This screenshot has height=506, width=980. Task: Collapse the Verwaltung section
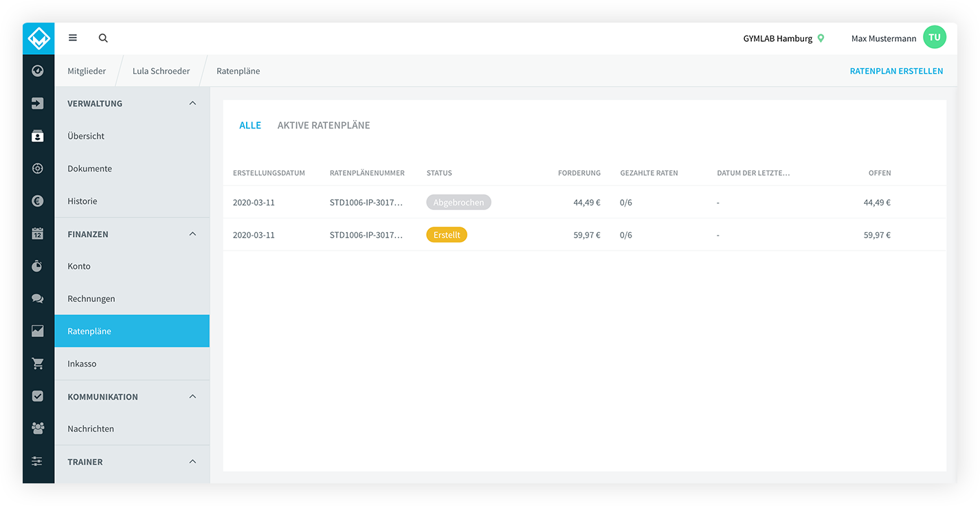tap(192, 104)
